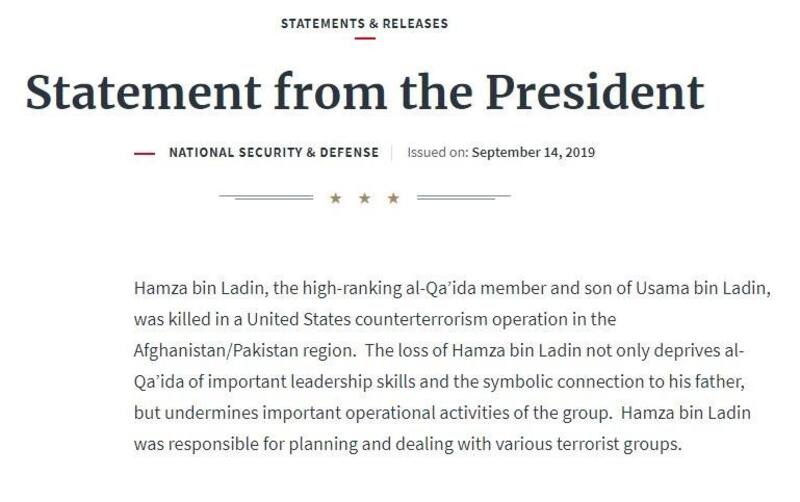
Task: Click the National Security & Defense category link
Action: point(273,153)
